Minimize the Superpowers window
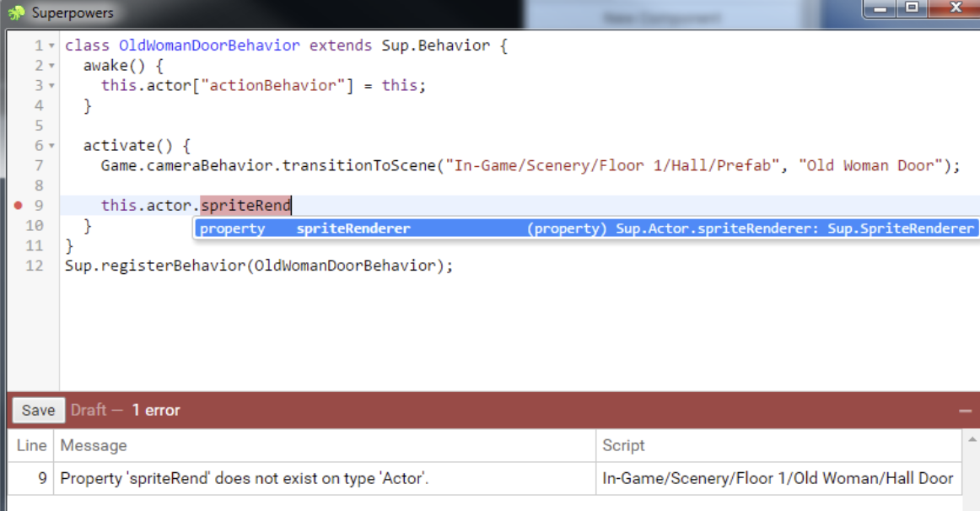 [880, 8]
